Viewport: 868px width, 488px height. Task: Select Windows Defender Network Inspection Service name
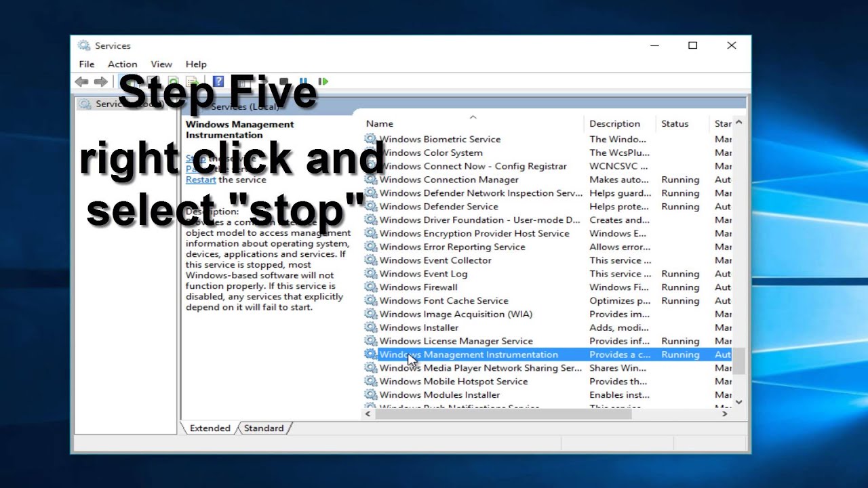[481, 193]
